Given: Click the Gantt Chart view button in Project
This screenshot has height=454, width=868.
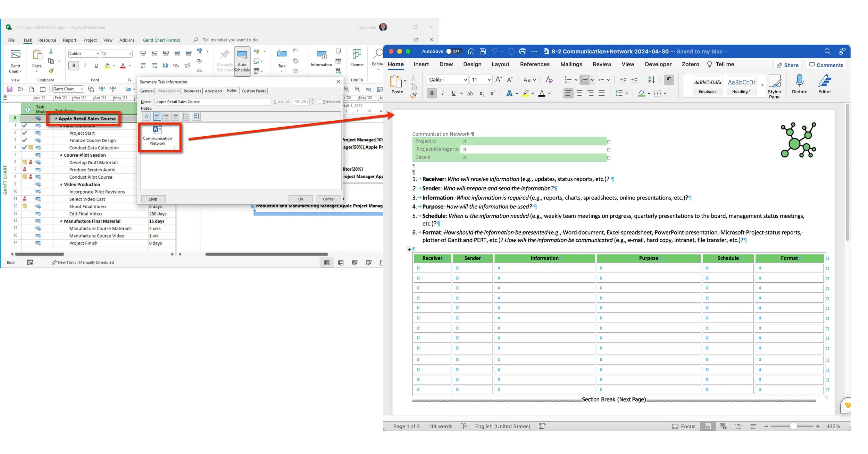Looking at the screenshot, I should [15, 61].
